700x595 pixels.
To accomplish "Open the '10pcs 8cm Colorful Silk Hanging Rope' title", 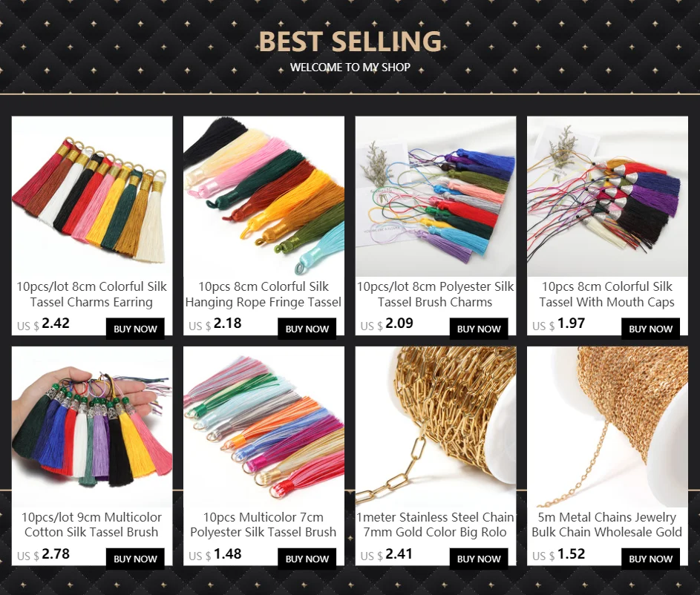I will [x=264, y=295].
